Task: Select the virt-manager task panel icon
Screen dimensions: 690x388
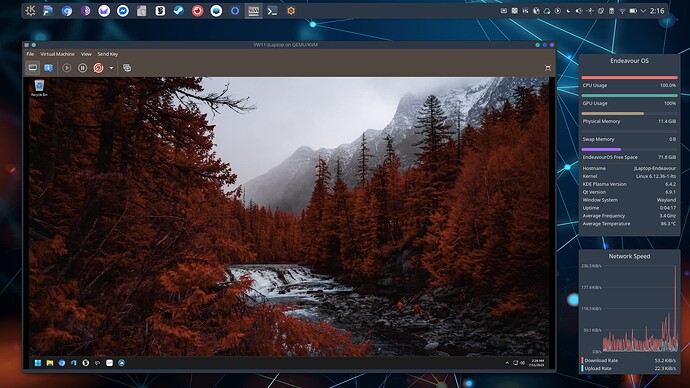Action: pos(253,11)
